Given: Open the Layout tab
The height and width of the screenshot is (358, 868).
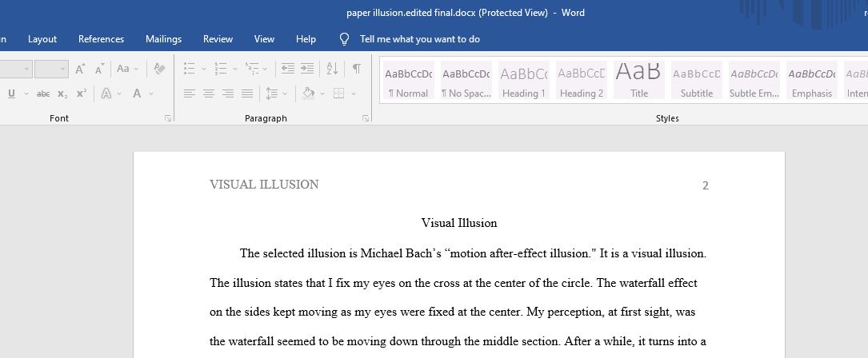Looking at the screenshot, I should click(42, 38).
